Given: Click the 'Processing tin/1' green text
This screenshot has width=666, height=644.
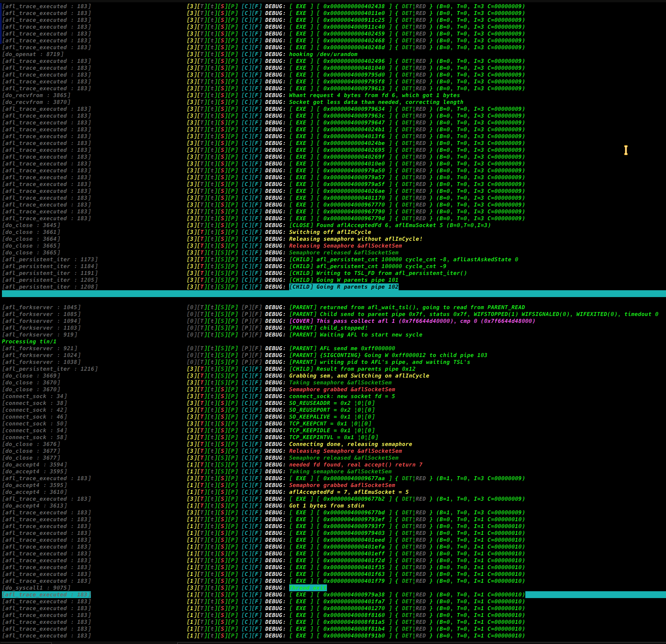Looking at the screenshot, I should point(29,341).
